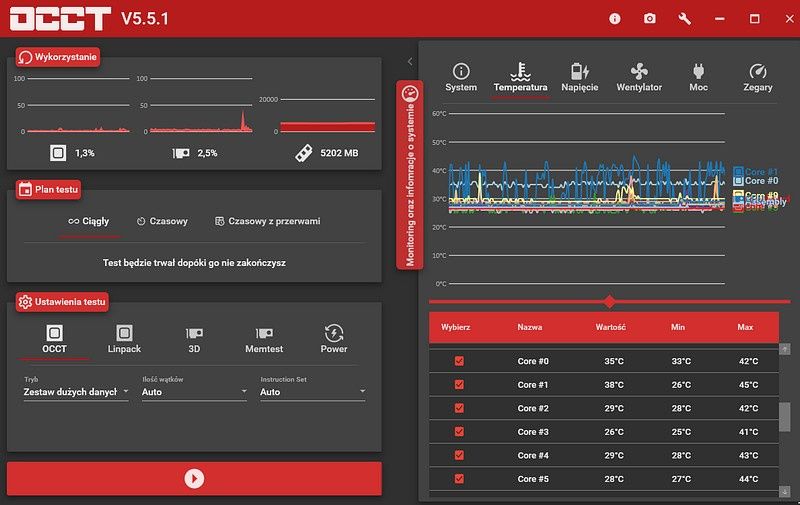This screenshot has height=505, width=800.
Task: Open settings via the wrench icon
Action: point(685,19)
